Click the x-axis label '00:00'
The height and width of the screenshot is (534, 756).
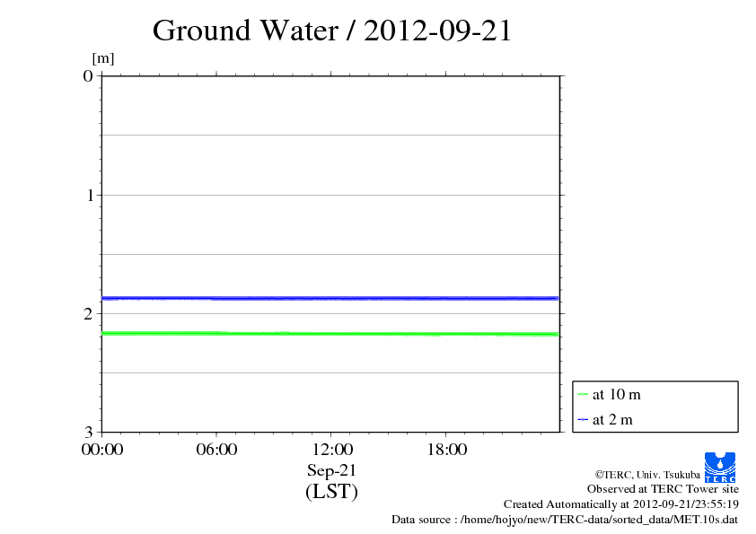click(x=102, y=450)
